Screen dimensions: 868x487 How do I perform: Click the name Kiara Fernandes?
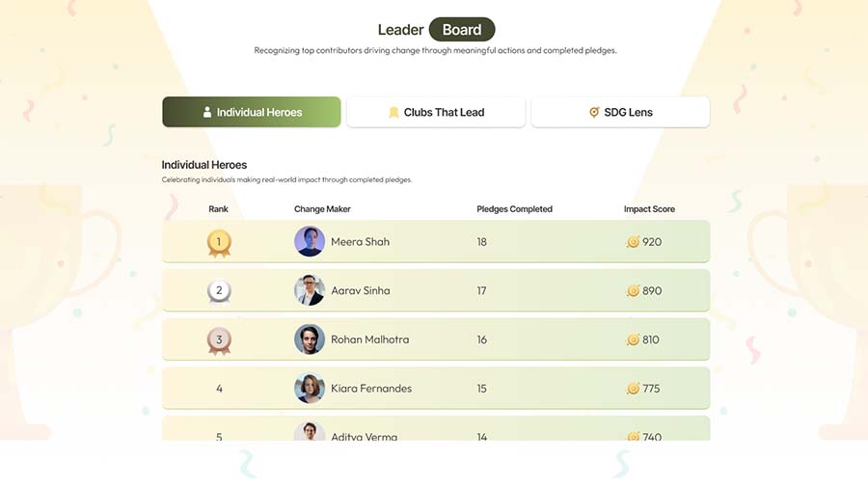[371, 389]
